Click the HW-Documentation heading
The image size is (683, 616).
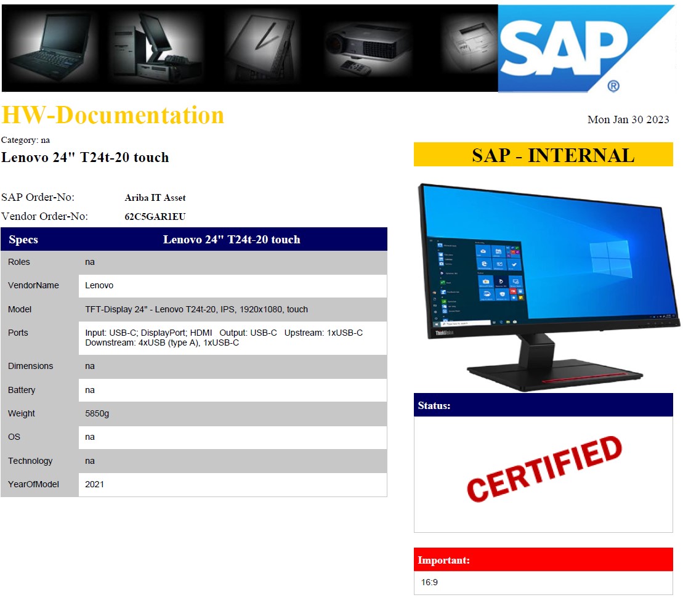(x=112, y=115)
